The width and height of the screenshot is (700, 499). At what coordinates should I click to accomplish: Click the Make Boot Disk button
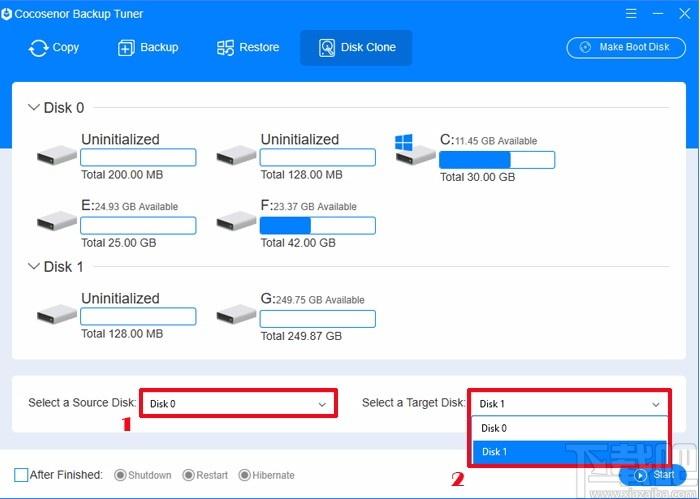[x=626, y=47]
